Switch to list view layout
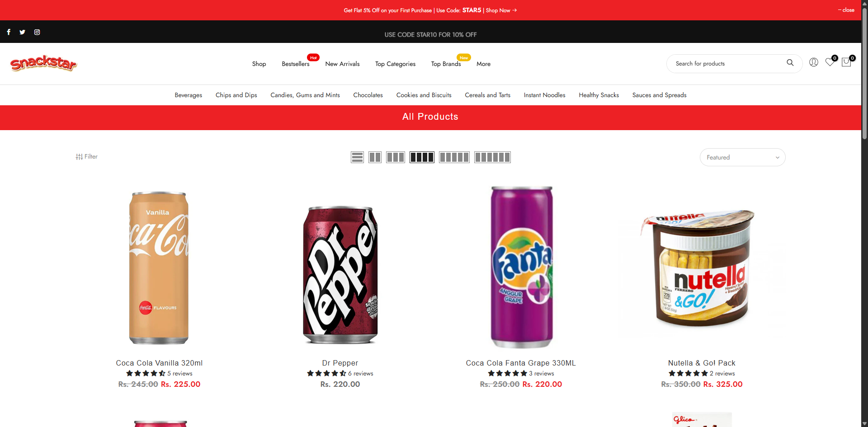 point(357,157)
